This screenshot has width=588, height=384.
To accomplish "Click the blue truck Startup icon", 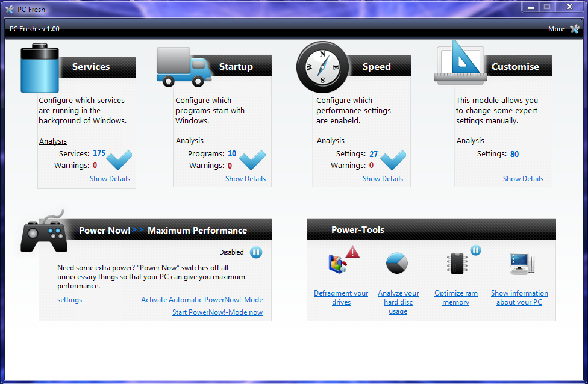I will pos(184,67).
